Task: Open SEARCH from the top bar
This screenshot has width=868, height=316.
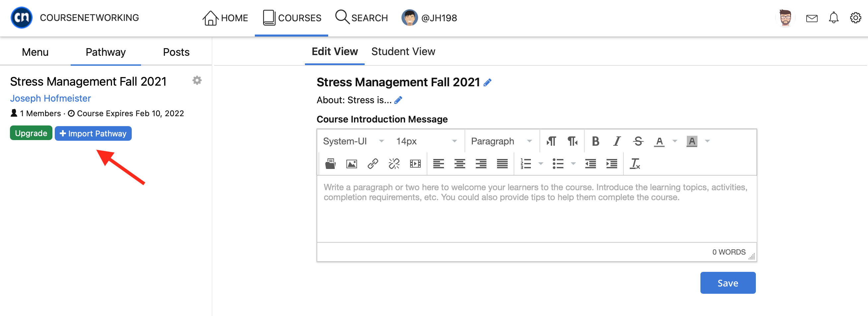Action: (x=362, y=18)
